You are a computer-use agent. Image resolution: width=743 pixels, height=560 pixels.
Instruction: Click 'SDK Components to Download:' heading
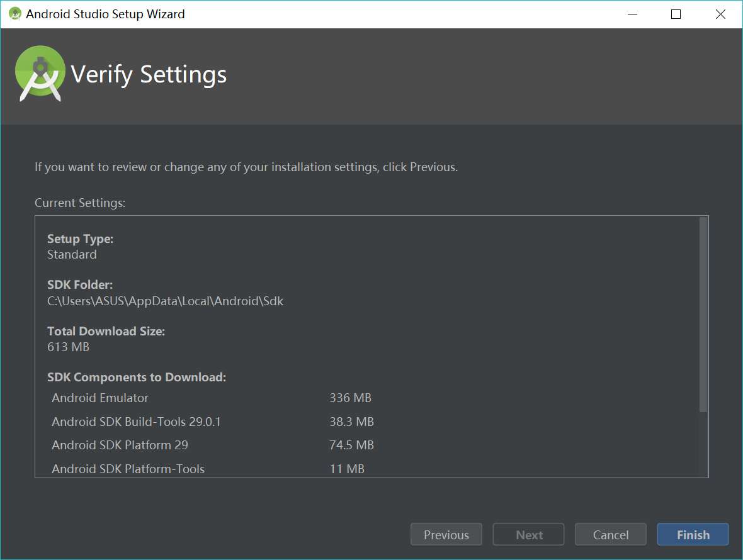click(137, 378)
